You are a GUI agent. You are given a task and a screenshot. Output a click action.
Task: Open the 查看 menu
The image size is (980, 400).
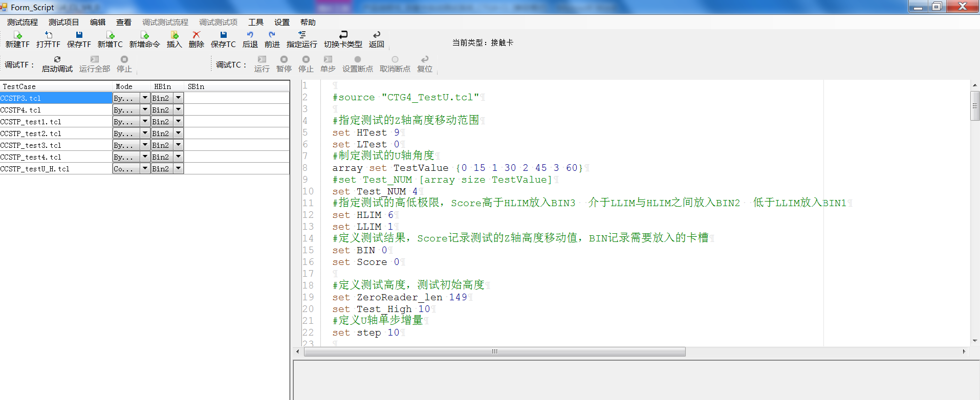[x=124, y=23]
